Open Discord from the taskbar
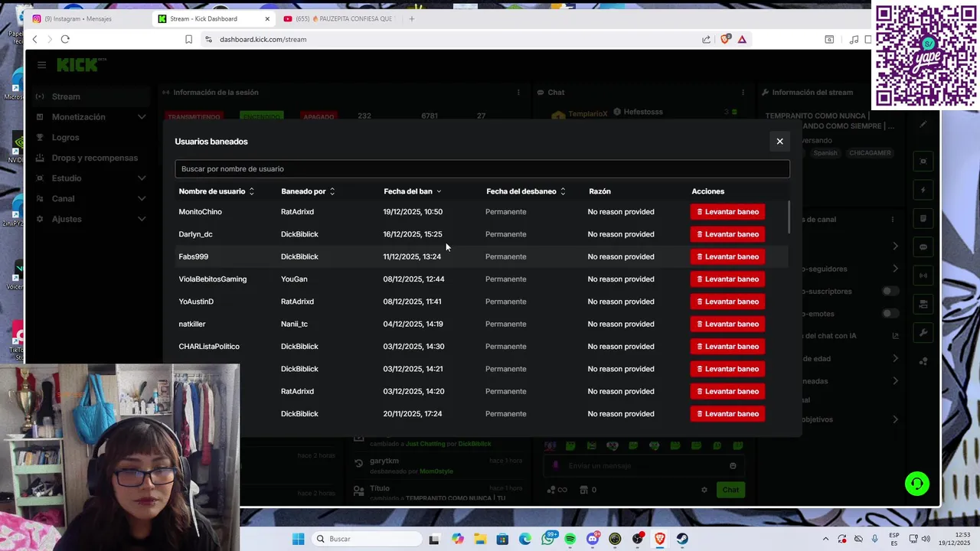This screenshot has width=980, height=551. pos(593,539)
